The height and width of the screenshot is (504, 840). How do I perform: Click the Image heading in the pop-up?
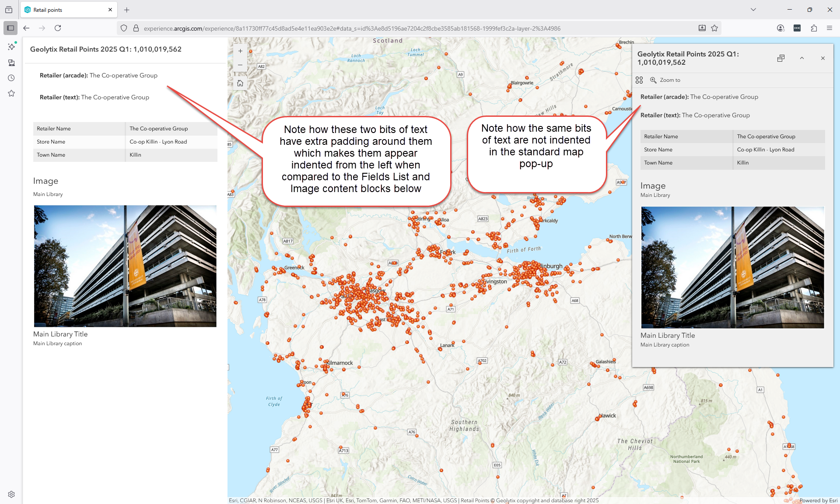pyautogui.click(x=653, y=186)
